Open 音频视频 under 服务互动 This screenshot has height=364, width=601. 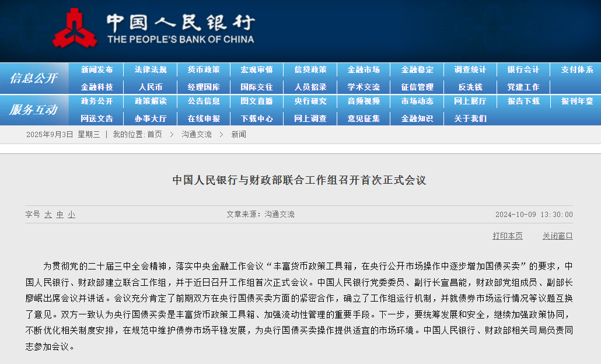point(364,101)
